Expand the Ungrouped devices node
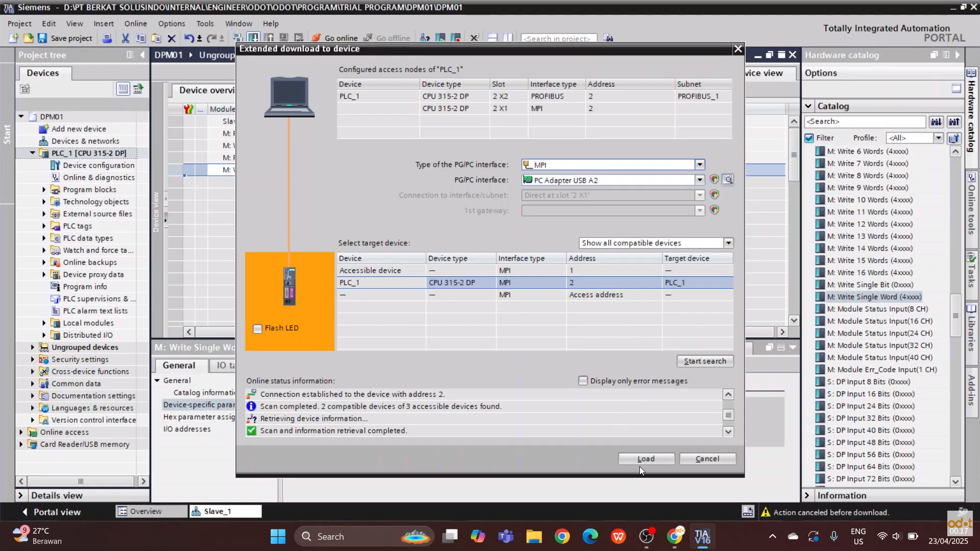980x551 pixels. coord(33,347)
